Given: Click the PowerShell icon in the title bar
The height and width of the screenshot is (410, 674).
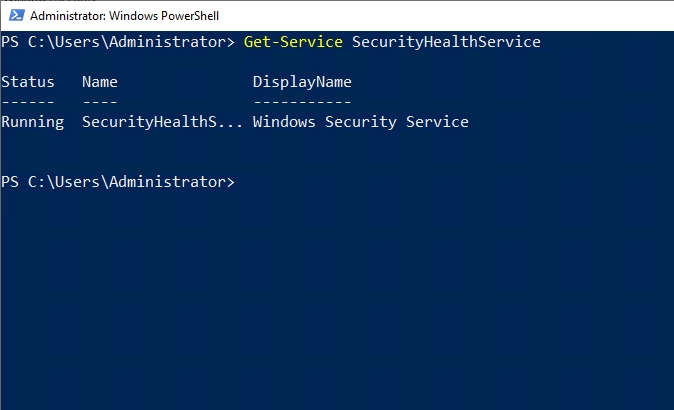Looking at the screenshot, I should [14, 16].
